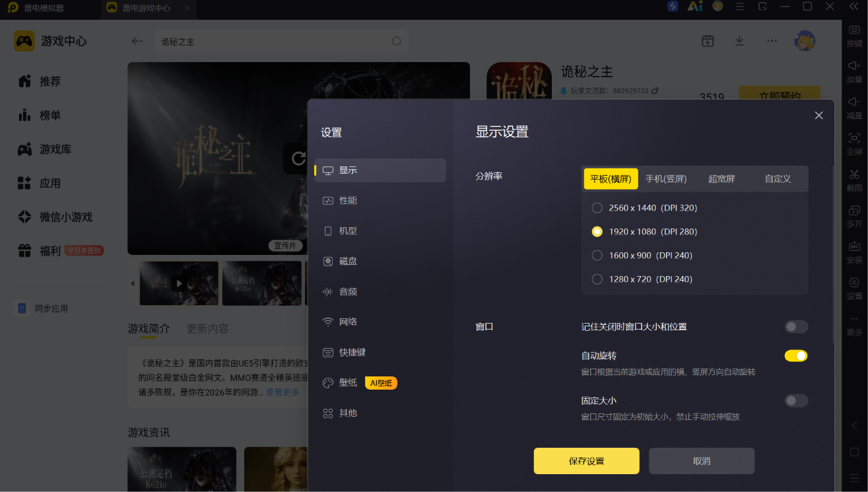Image resolution: width=868 pixels, height=492 pixels.
Task: Open the downloads icon in game center
Action: click(739, 41)
